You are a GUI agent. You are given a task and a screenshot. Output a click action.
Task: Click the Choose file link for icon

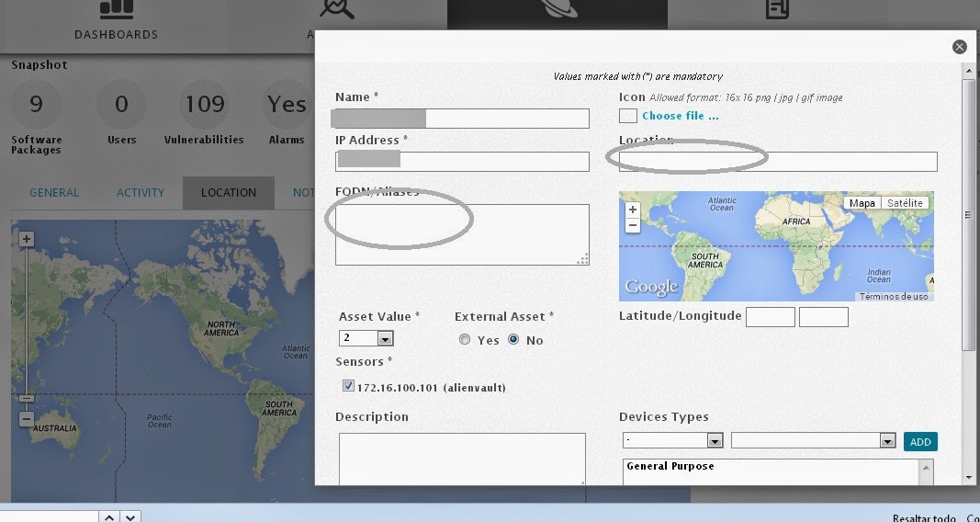click(x=680, y=116)
